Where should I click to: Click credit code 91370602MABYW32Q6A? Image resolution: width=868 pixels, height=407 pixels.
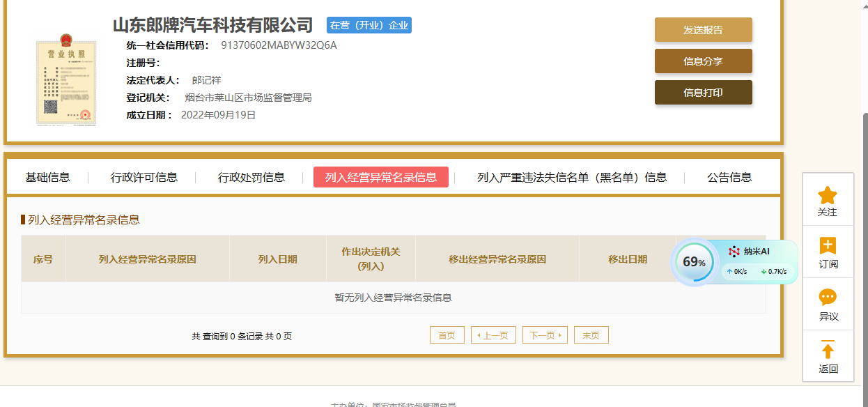[x=279, y=45]
